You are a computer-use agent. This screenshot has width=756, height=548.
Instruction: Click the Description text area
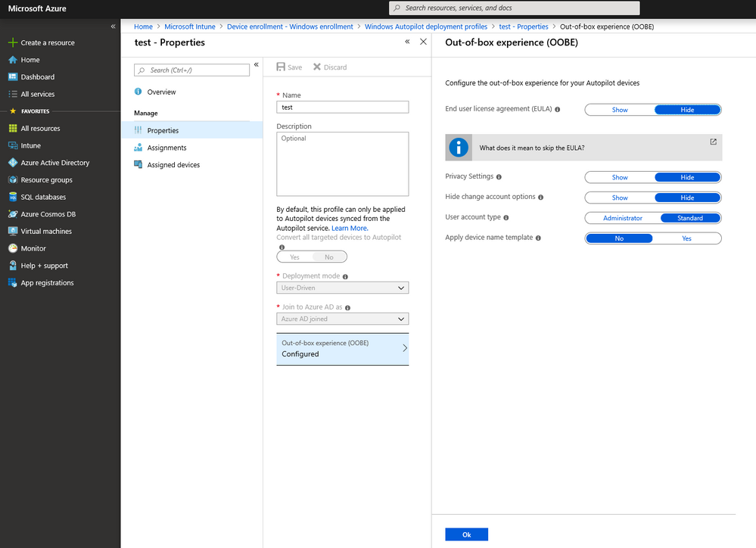click(x=342, y=164)
